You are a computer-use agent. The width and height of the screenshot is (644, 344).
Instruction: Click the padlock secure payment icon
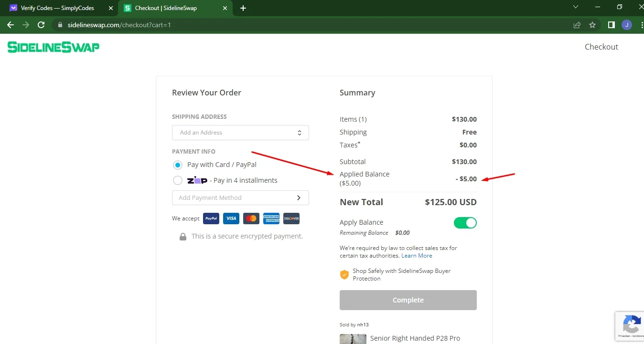[x=183, y=237]
